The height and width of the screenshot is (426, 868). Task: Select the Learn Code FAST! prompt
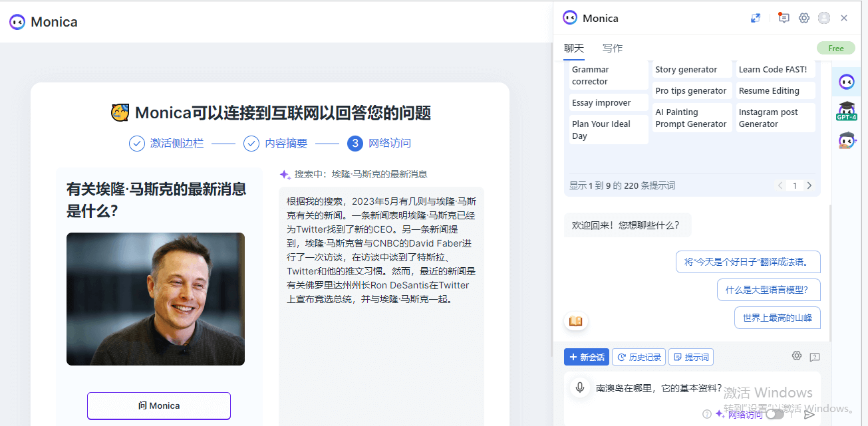(x=776, y=69)
